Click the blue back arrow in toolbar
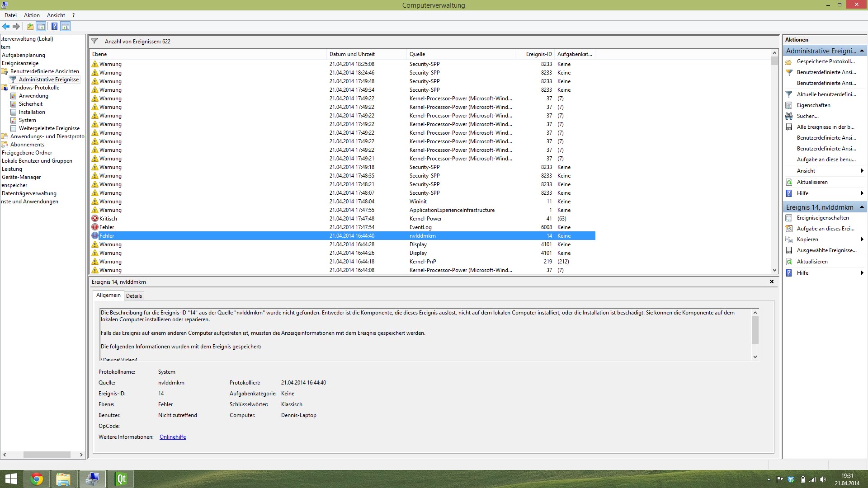 click(6, 27)
